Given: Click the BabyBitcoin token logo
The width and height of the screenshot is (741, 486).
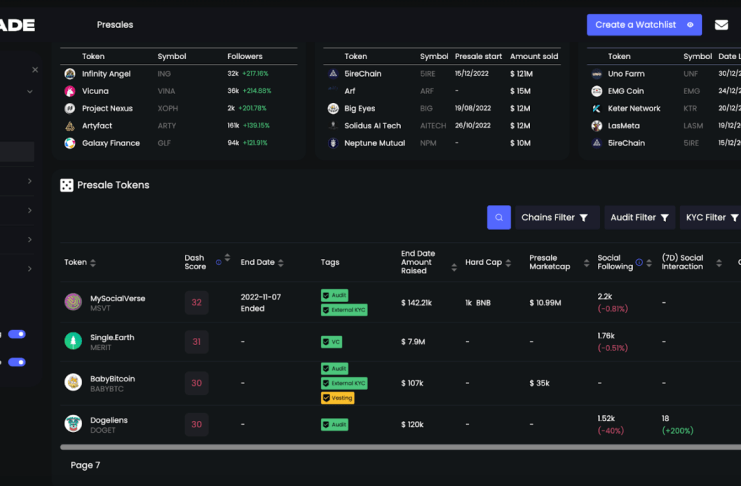Looking at the screenshot, I should coord(73,382).
